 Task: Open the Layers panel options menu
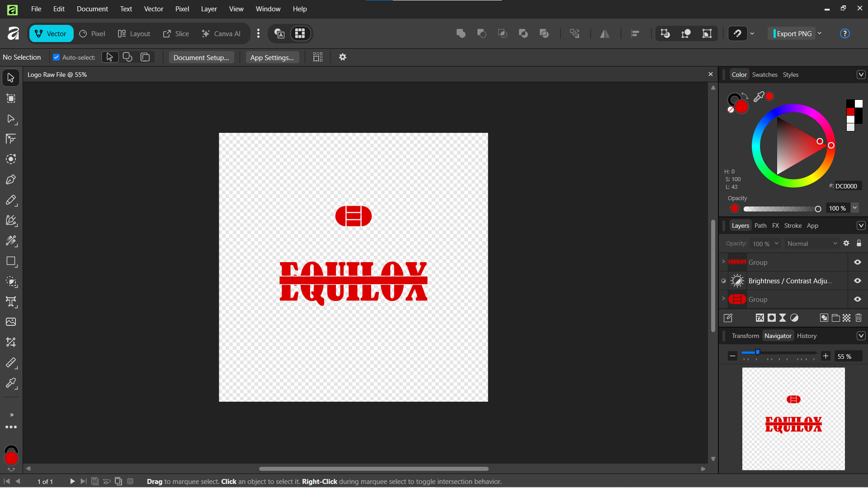coord(861,225)
